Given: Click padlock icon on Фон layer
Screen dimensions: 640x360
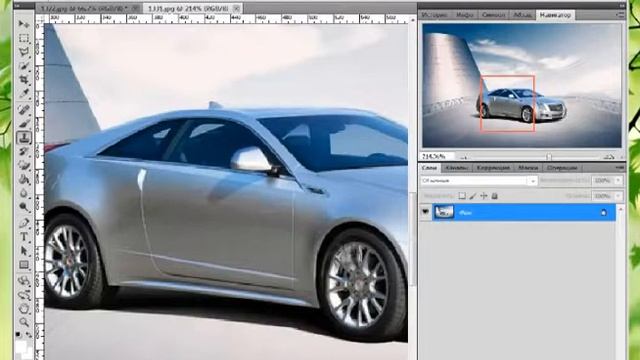Looking at the screenshot, I should click(603, 213).
